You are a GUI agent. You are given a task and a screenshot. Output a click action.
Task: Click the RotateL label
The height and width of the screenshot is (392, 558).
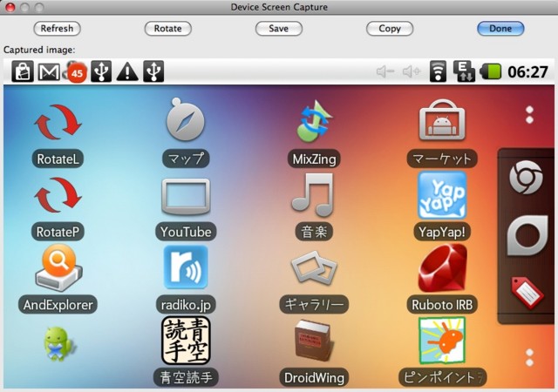58,159
